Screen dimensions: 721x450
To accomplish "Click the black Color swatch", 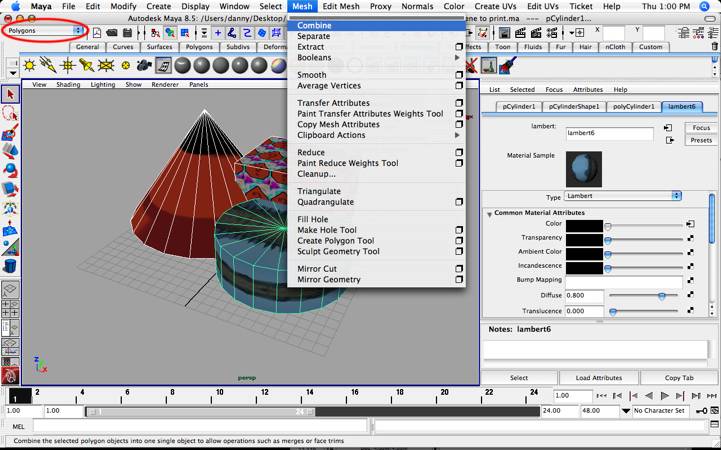I will 584,226.
